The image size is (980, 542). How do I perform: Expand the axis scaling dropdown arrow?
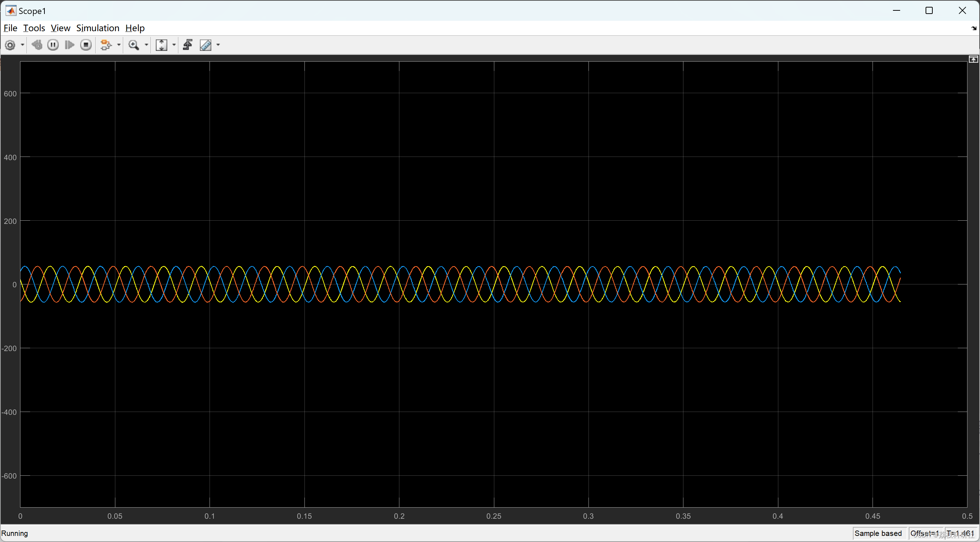(174, 45)
